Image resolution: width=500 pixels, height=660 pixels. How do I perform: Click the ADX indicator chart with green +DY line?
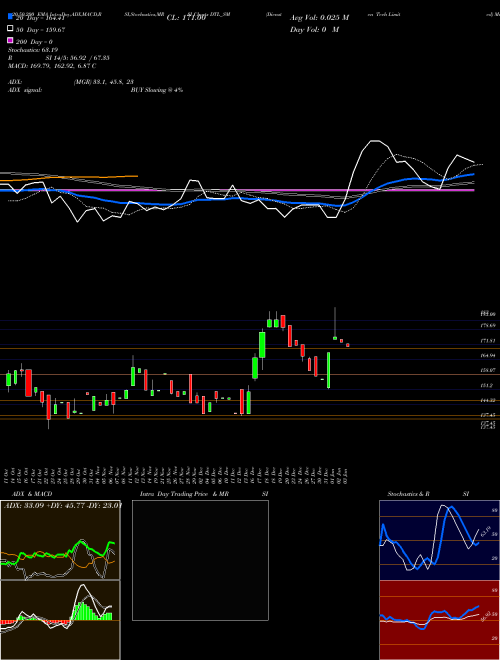[60, 540]
